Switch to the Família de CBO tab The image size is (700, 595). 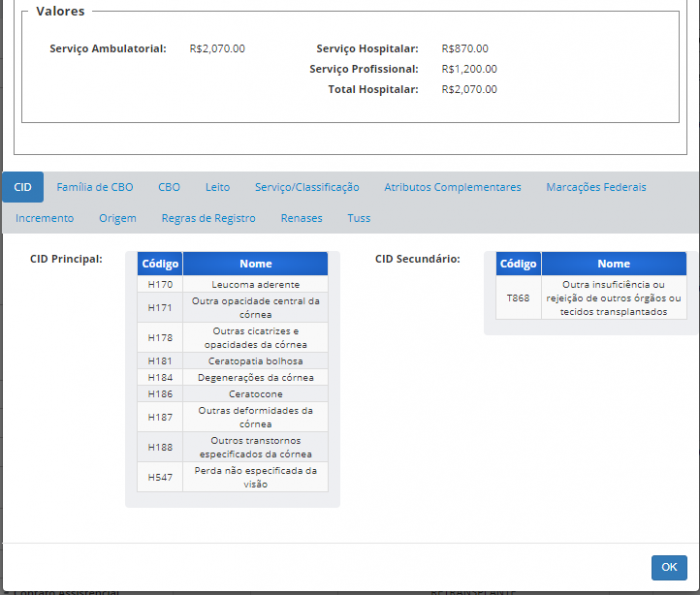click(94, 187)
